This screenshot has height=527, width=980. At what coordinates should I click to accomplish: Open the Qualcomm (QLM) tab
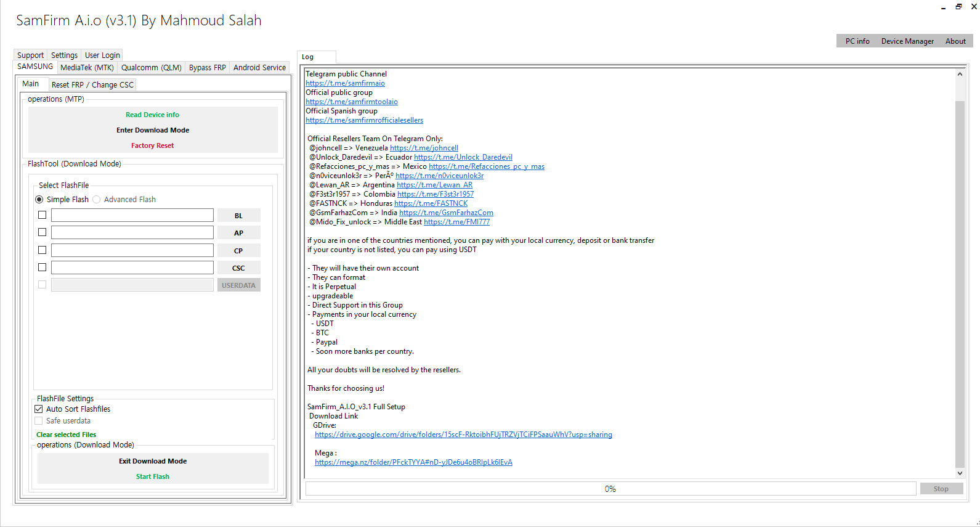(151, 67)
